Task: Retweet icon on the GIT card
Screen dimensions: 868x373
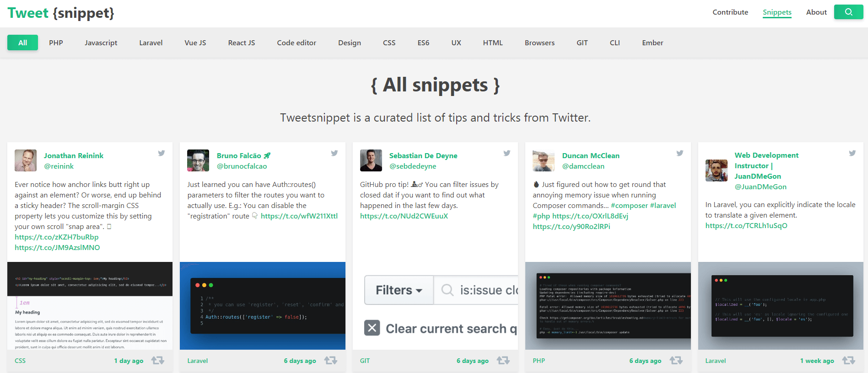Action: (x=503, y=360)
